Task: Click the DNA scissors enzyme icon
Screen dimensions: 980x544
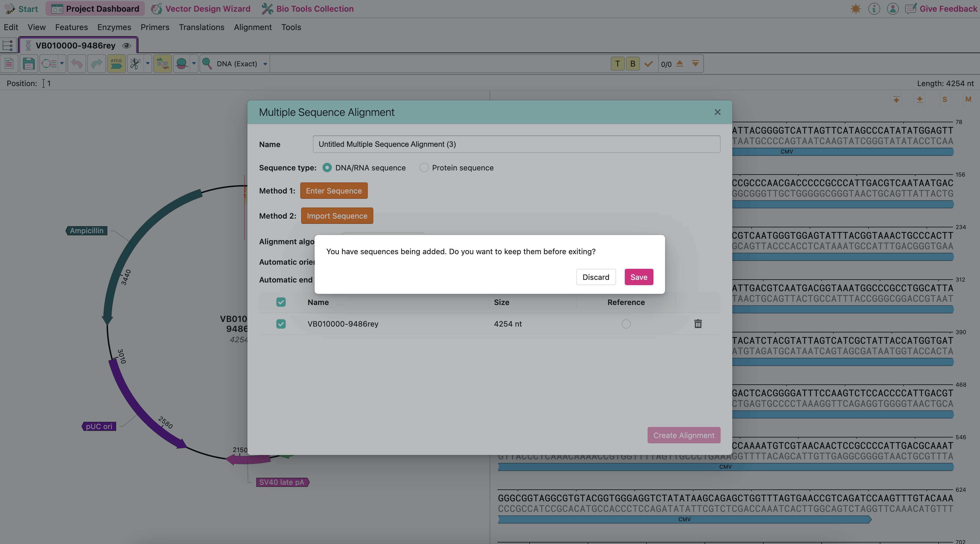Action: (x=135, y=64)
